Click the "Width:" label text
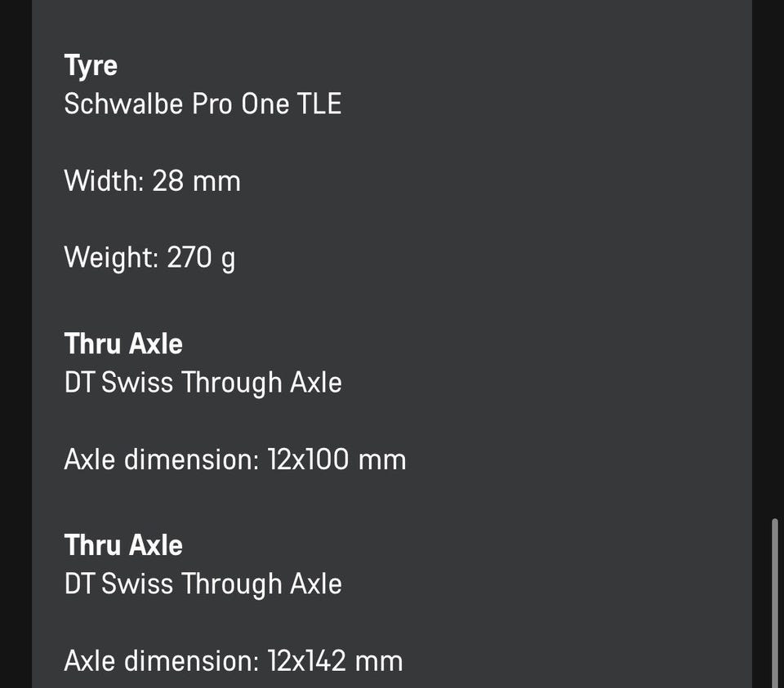This screenshot has height=688, width=784. click(x=105, y=180)
